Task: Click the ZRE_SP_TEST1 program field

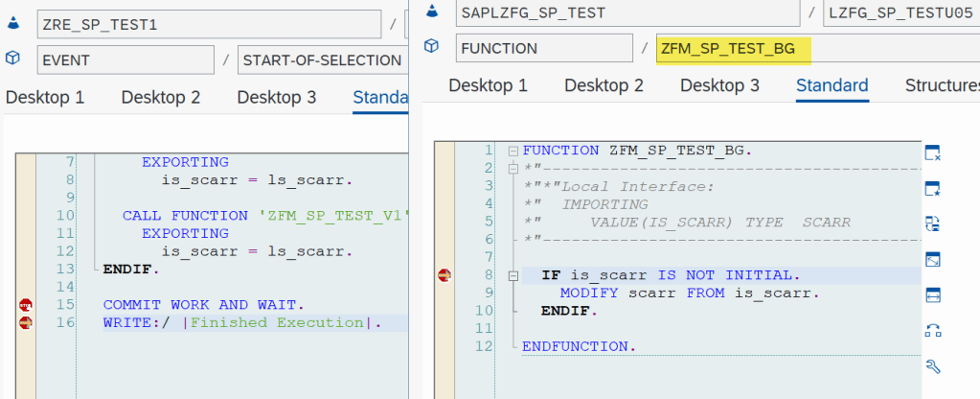Action: pyautogui.click(x=209, y=24)
